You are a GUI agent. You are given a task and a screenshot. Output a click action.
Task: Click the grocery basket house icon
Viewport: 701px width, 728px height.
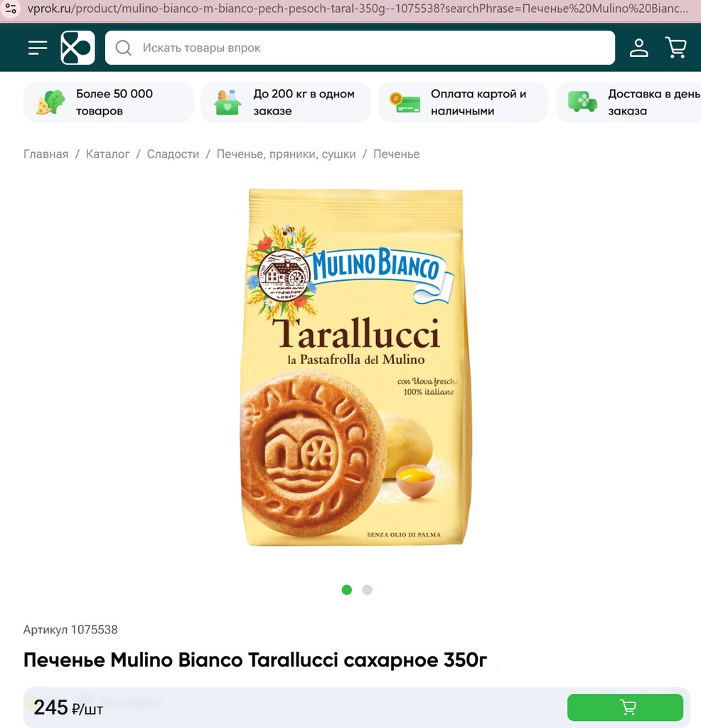(228, 102)
